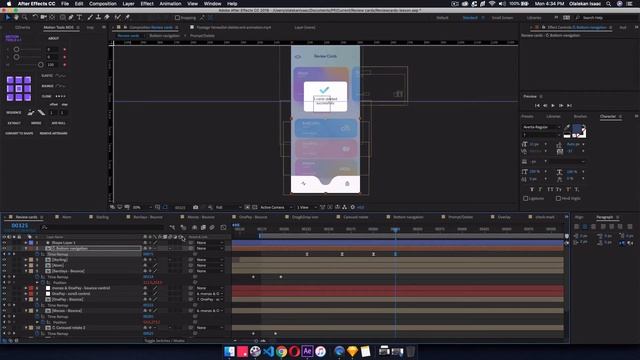Jump to first frame in Preview panel
Viewport: 640px width, 360px height.
[x=537, y=106]
